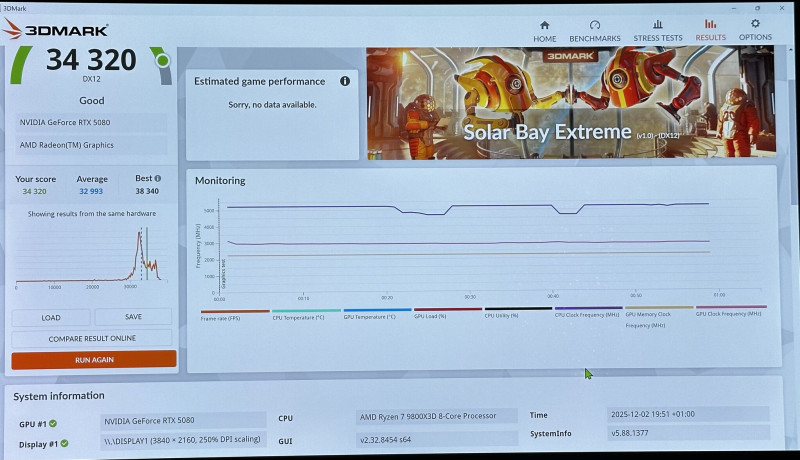Click the green score indicator dot
Screen dimensions: 800x460
(162, 61)
